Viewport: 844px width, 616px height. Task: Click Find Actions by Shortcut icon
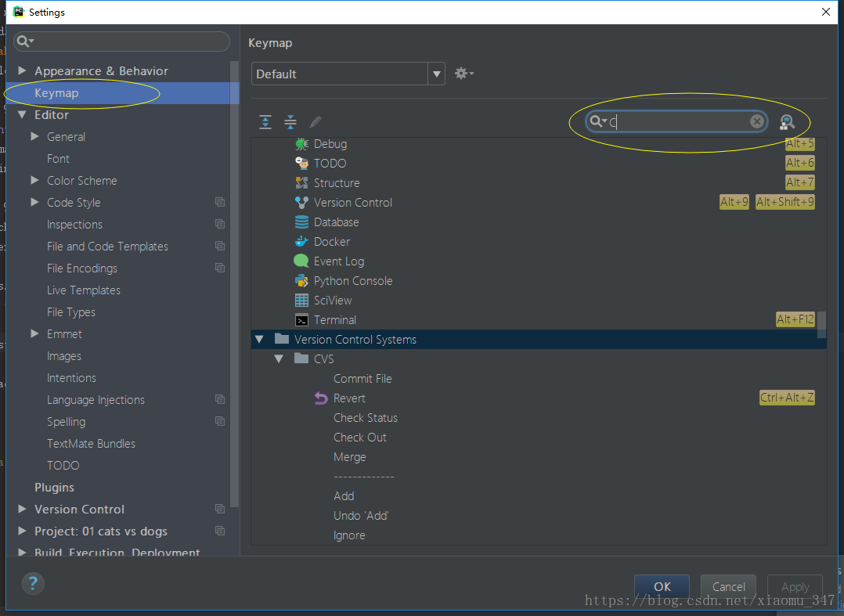787,122
